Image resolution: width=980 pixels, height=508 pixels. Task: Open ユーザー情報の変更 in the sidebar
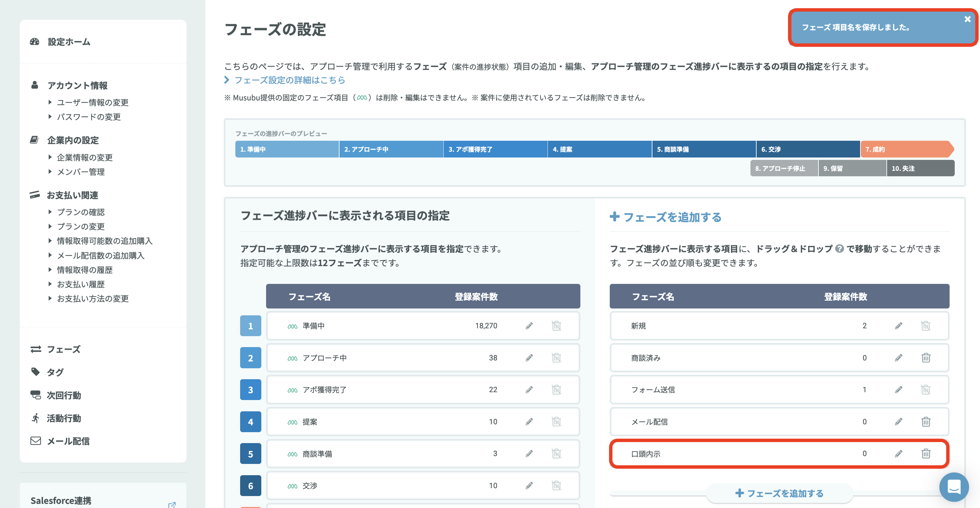(x=93, y=102)
